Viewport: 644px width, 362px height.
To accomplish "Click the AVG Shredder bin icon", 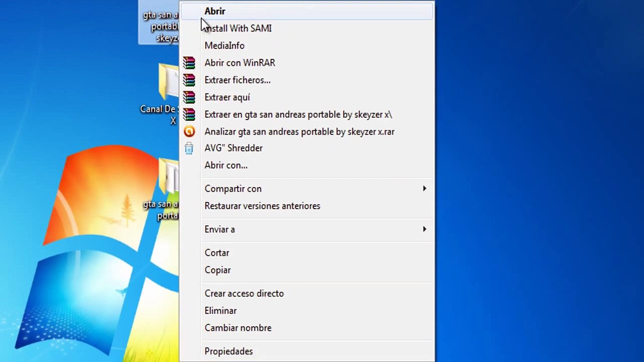I will point(189,148).
